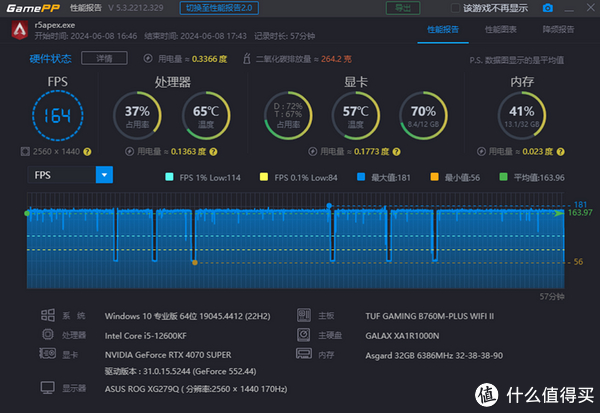The height and width of the screenshot is (413, 600).
Task: Click the GPU D:72% T:67% usage gauge
Action: coord(288,116)
